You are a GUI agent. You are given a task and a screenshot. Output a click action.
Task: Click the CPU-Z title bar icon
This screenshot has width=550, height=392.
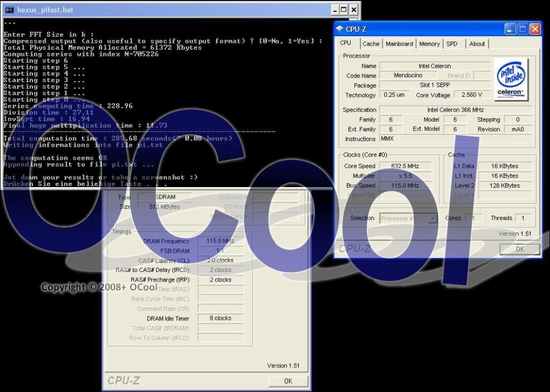(340, 29)
